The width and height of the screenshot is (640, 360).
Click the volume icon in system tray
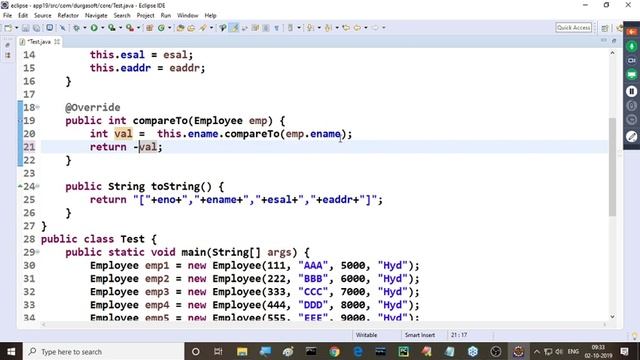559,351
